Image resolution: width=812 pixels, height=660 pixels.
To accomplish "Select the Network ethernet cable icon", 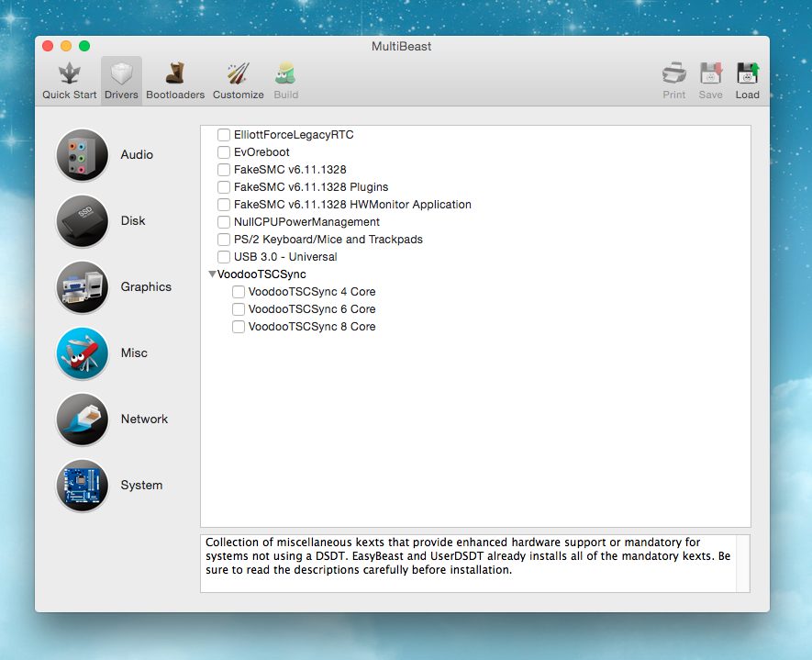I will coord(82,419).
